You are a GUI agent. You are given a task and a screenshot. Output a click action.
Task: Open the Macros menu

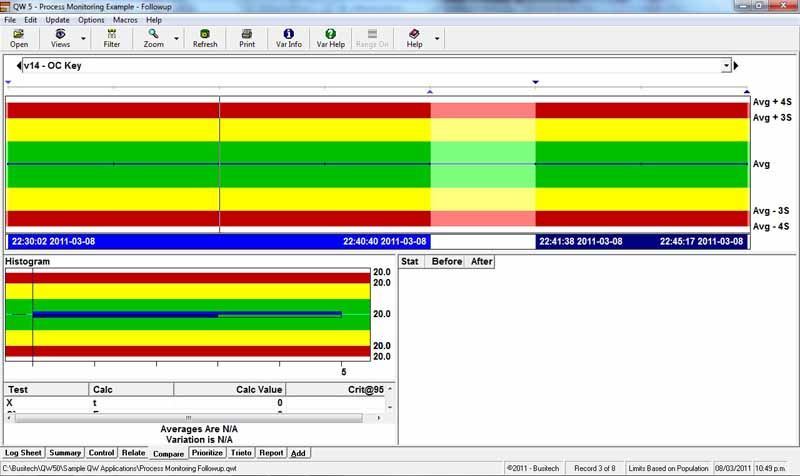tap(125, 20)
